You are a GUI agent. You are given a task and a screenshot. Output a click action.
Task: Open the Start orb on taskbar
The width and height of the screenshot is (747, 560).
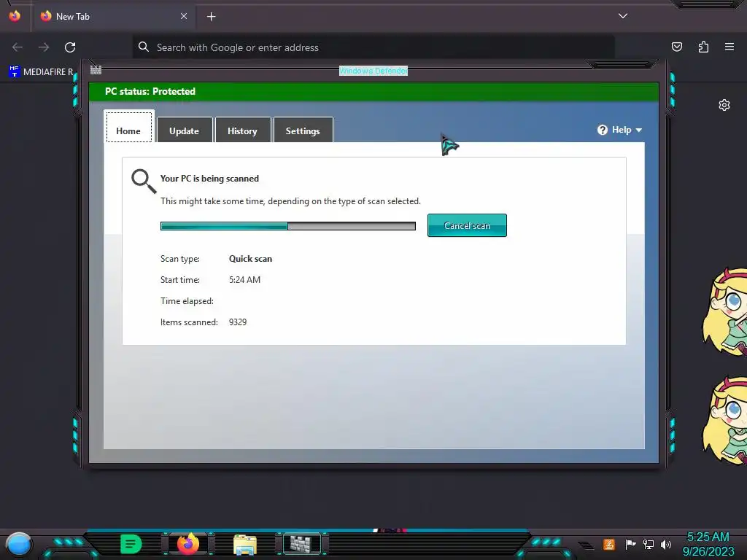[x=18, y=545]
